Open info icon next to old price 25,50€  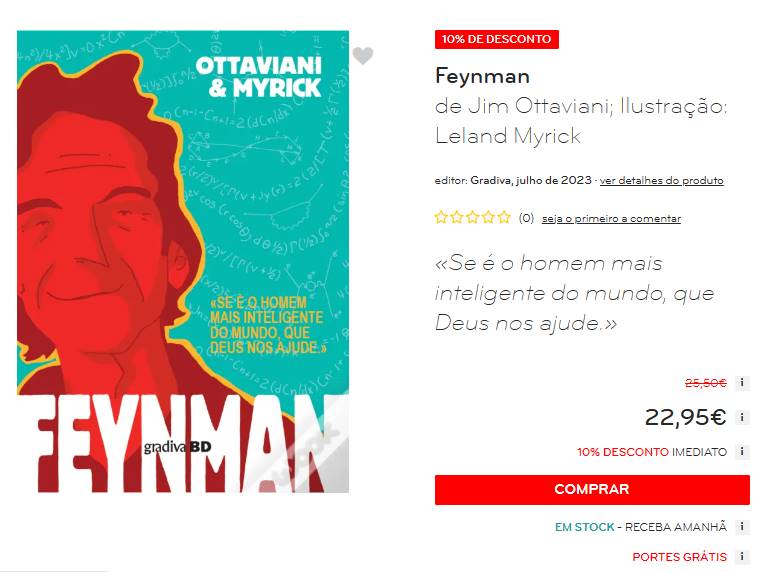[742, 382]
